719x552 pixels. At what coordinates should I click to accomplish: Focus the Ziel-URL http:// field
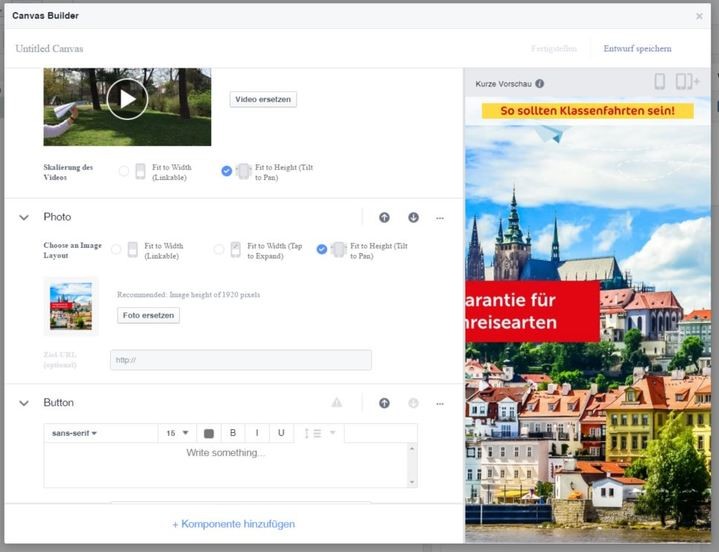(241, 360)
